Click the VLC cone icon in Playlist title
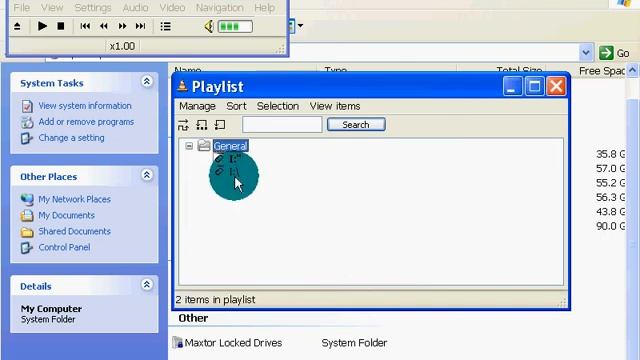The width and height of the screenshot is (640, 360). [x=182, y=86]
